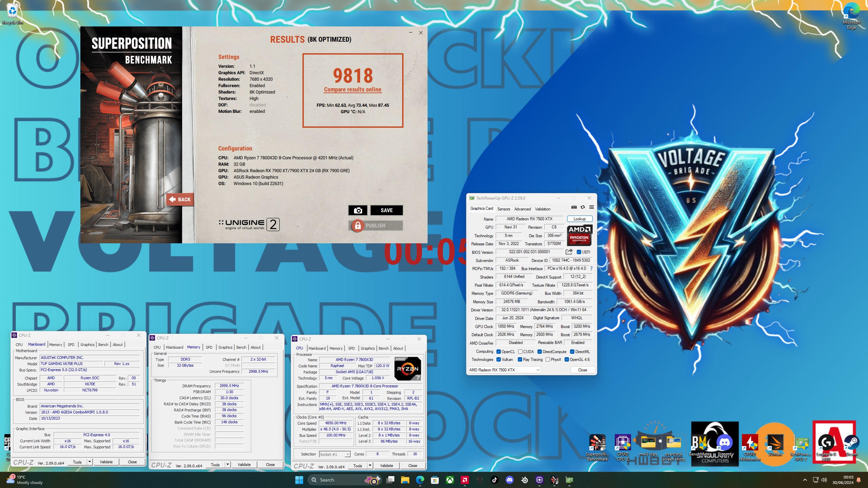Viewport: 868px width, 488px height.
Task: Expand the GPU selector dropdown in GPU-Z
Action: 504,370
